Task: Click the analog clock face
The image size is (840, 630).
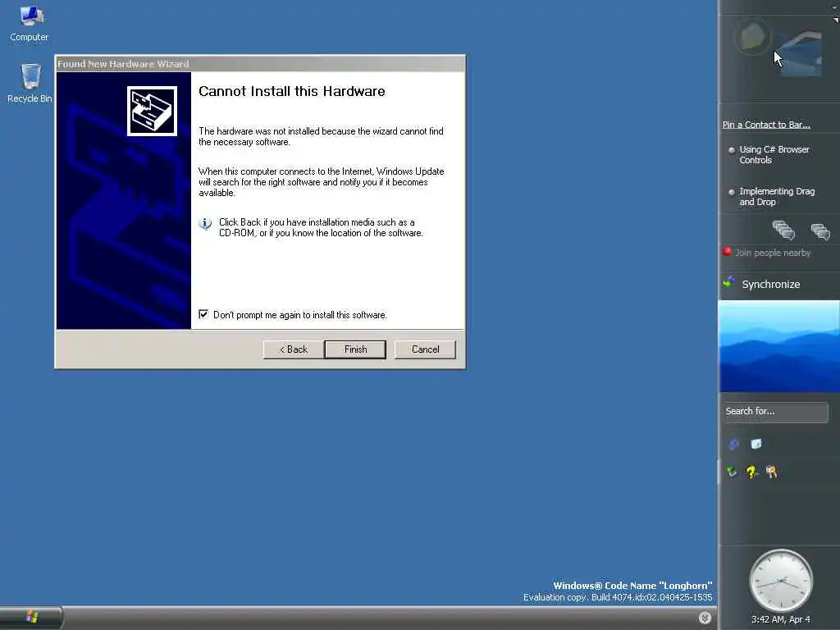Action: click(x=781, y=581)
